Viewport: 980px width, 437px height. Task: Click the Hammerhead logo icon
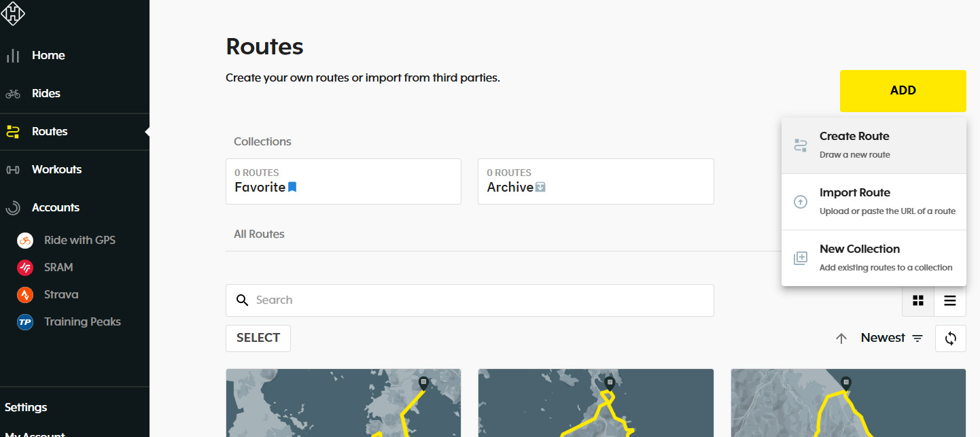click(x=14, y=13)
